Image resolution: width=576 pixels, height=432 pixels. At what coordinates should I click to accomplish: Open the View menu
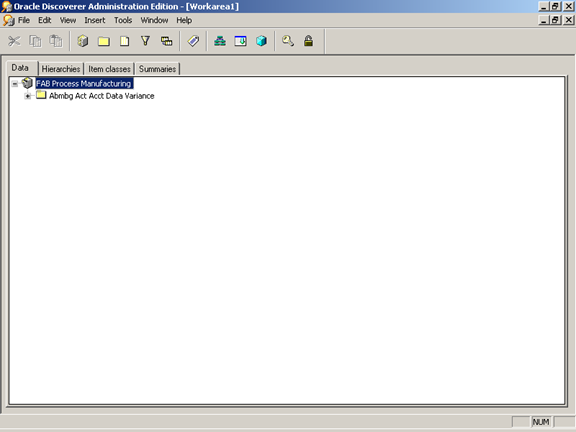coord(68,20)
